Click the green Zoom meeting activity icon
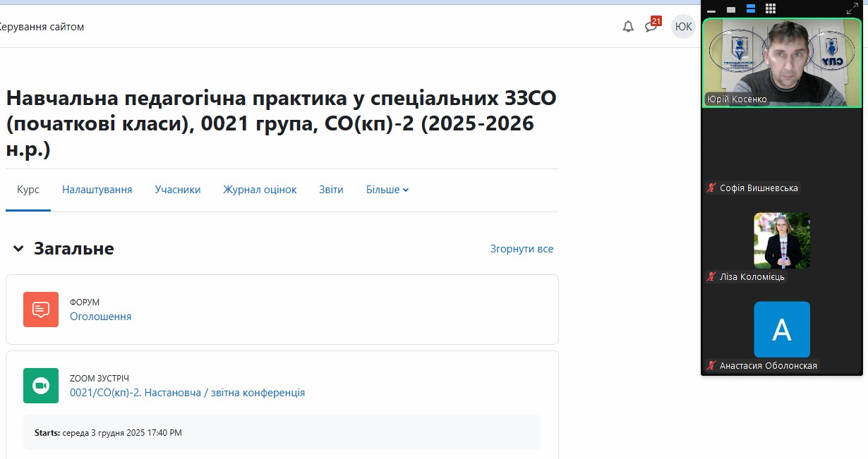This screenshot has height=459, width=868. pyautogui.click(x=41, y=386)
